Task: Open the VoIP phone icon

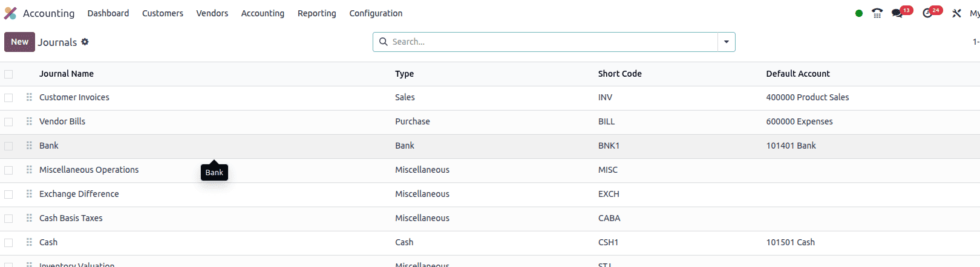Action: coord(877,13)
